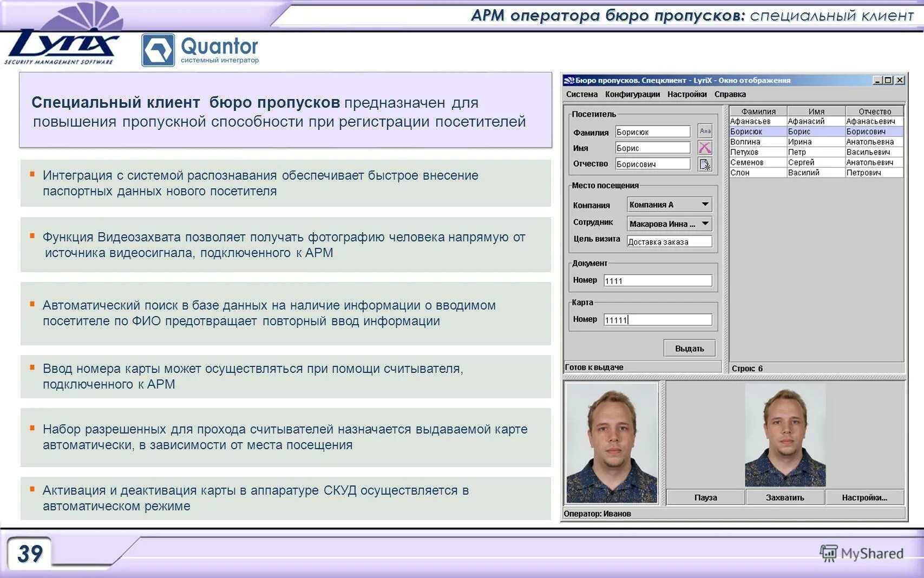Open the Сотрудник dropdown showing Макарова Инна

click(669, 224)
